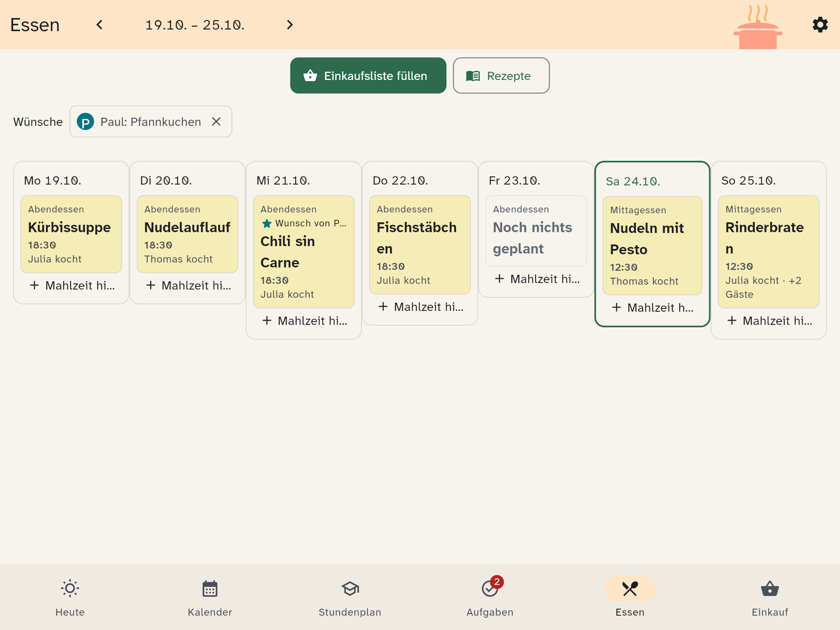Open the Aufgaben tab with badge
Screen dimensions: 840x630
(x=490, y=597)
